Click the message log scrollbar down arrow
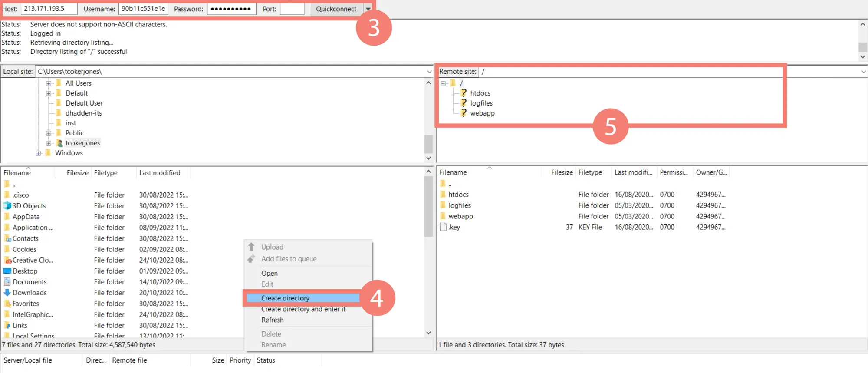868x373 pixels. [x=863, y=56]
